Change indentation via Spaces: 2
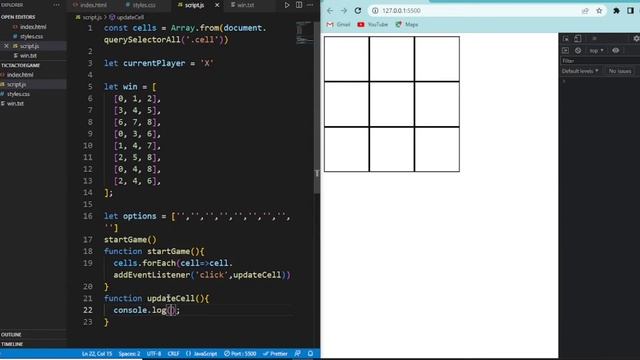 click(129, 354)
